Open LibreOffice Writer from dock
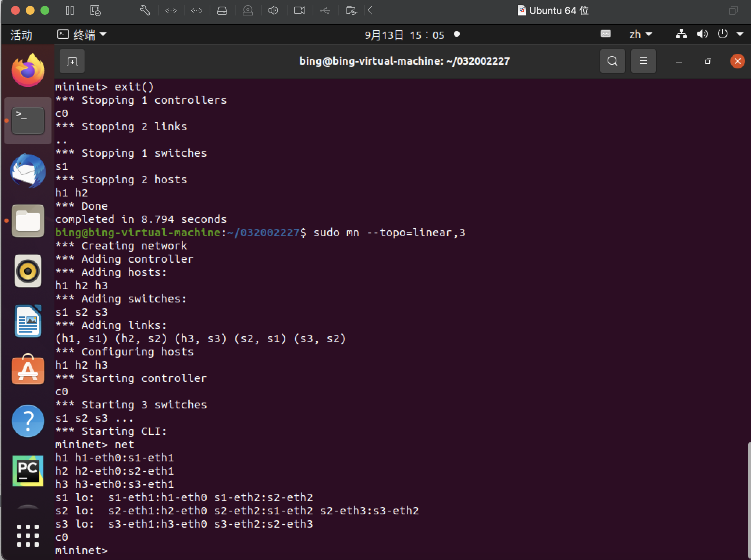The height and width of the screenshot is (560, 751). [x=28, y=321]
